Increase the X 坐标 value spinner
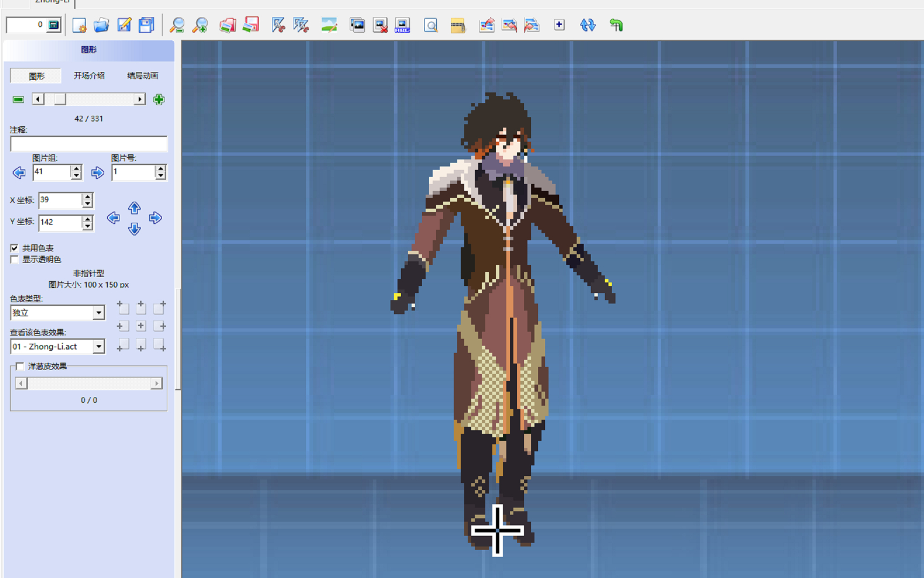The height and width of the screenshot is (578, 924). (x=88, y=196)
